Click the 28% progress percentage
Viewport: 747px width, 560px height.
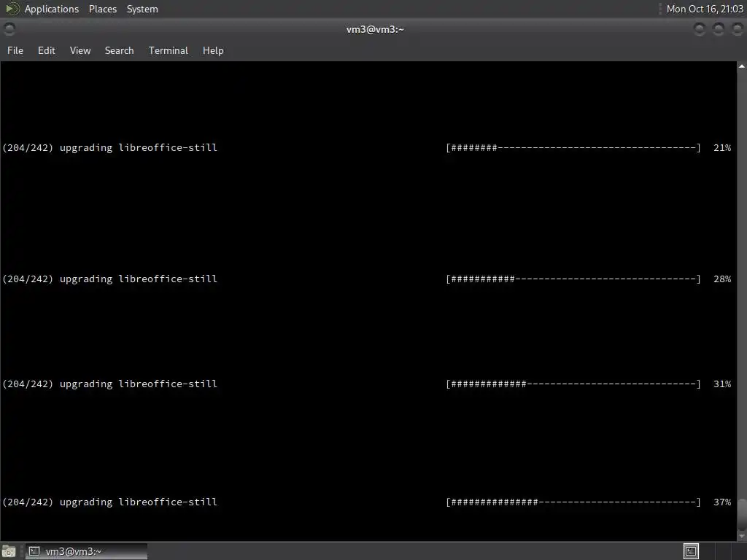722,279
